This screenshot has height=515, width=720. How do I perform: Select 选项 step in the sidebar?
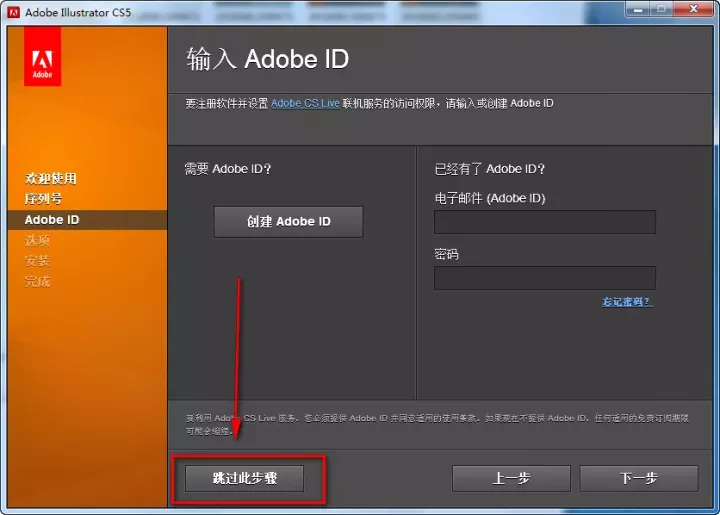[37, 240]
